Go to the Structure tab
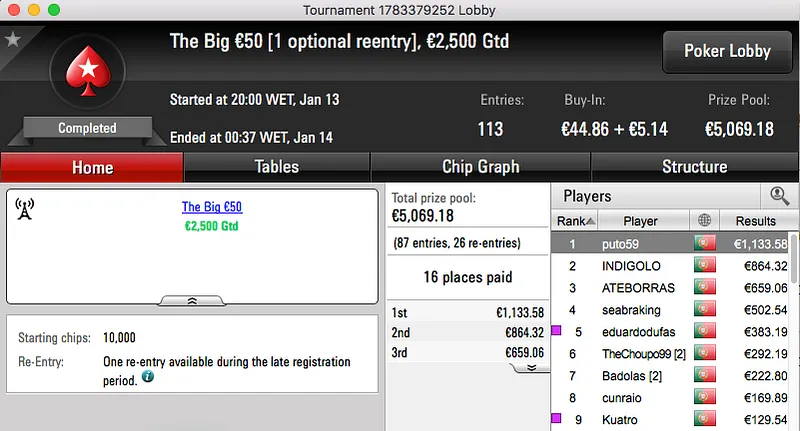Viewport: 800px width, 431px height. pos(694,167)
